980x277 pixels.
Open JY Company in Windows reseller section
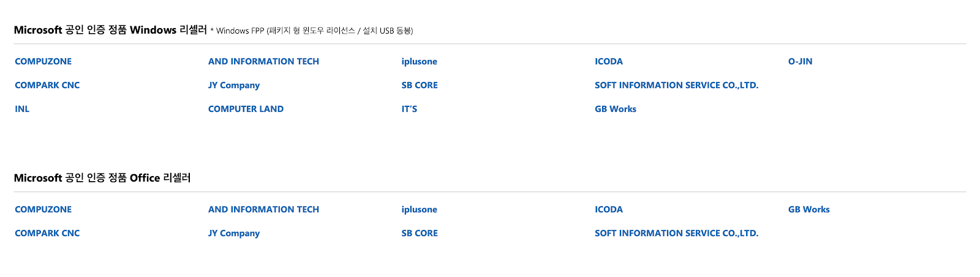[x=234, y=85]
